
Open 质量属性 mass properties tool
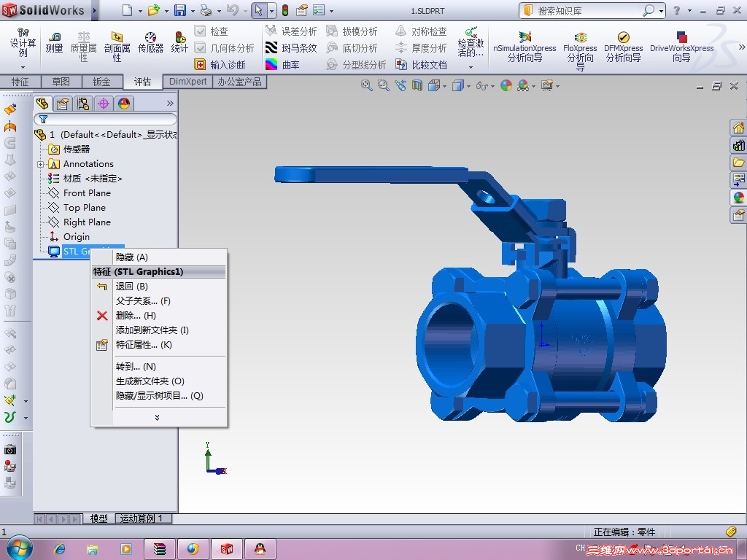coord(83,47)
